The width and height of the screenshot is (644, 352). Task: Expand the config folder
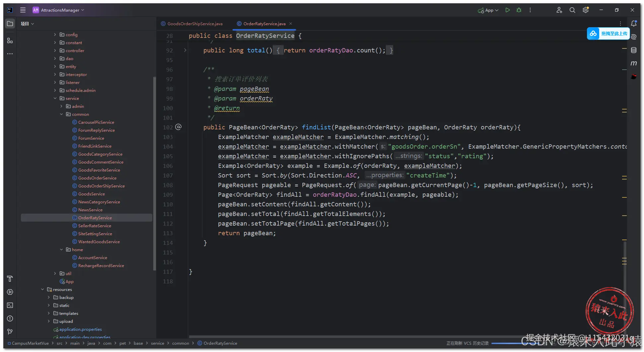pyautogui.click(x=55, y=35)
